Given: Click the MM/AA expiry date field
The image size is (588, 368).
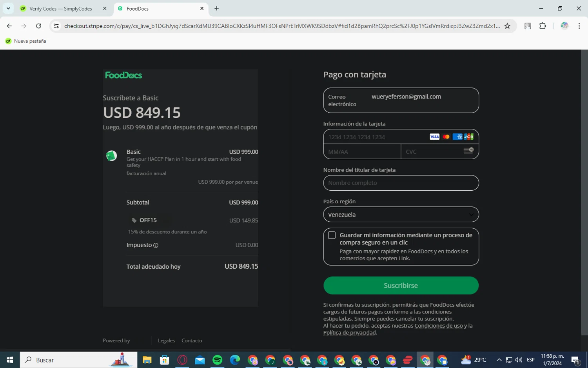Looking at the screenshot, I should pos(362,151).
